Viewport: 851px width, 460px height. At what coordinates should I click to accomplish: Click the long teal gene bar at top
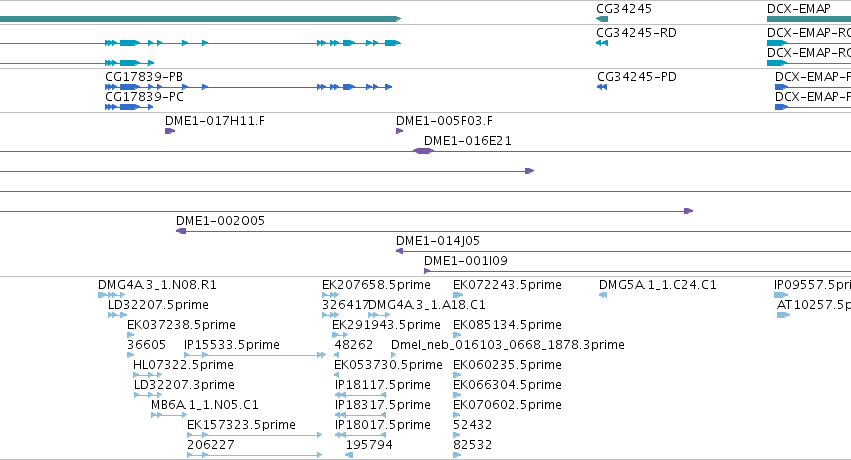coord(200,19)
